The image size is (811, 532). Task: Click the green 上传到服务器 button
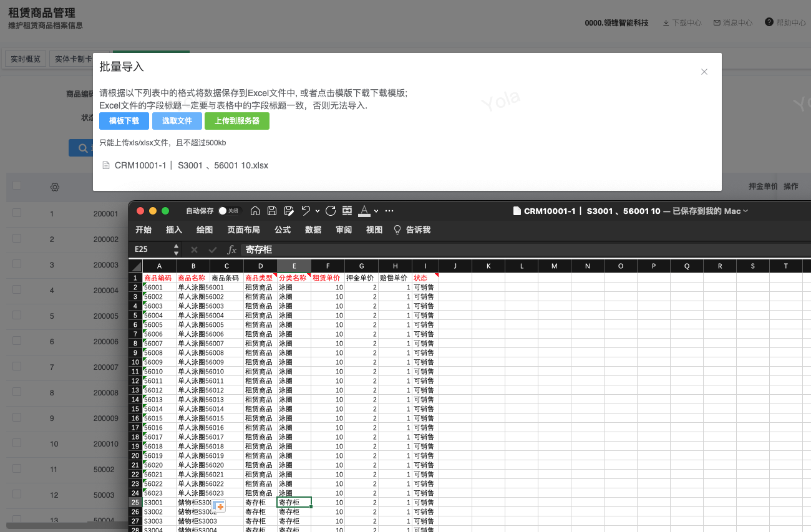(237, 121)
